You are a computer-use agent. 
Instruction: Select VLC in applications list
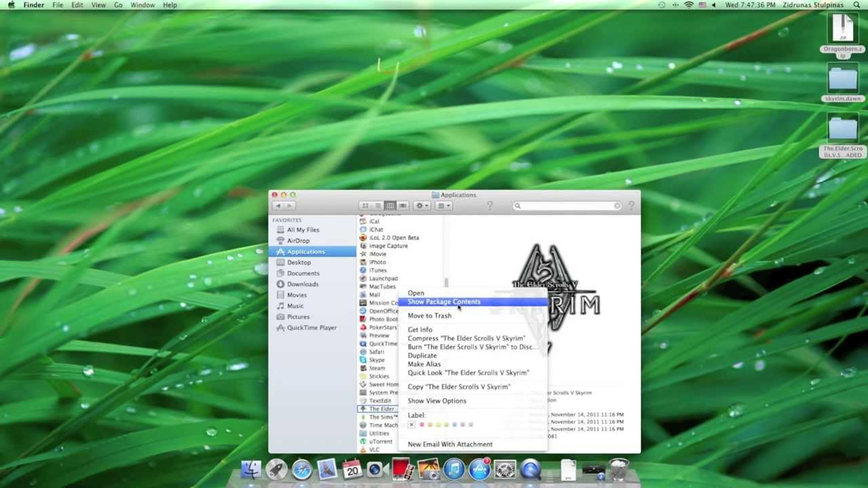pos(370,449)
